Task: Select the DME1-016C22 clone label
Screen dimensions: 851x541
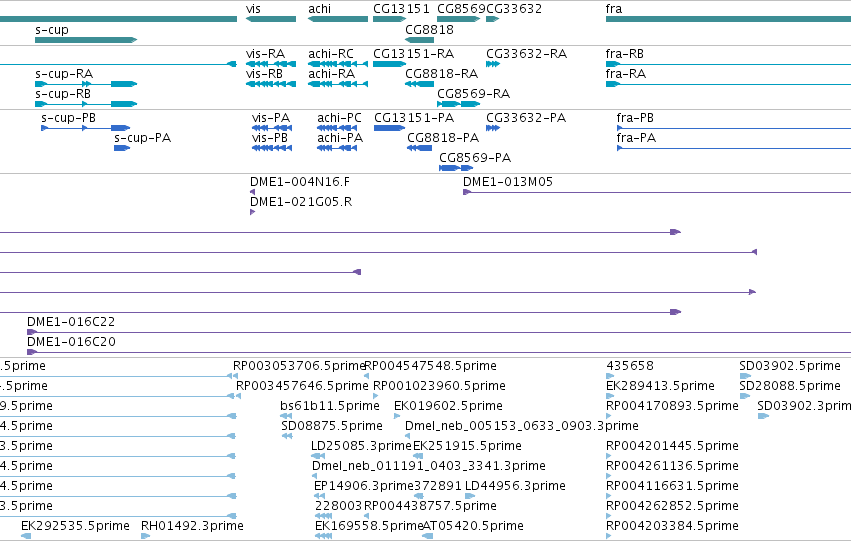Action: pos(71,322)
